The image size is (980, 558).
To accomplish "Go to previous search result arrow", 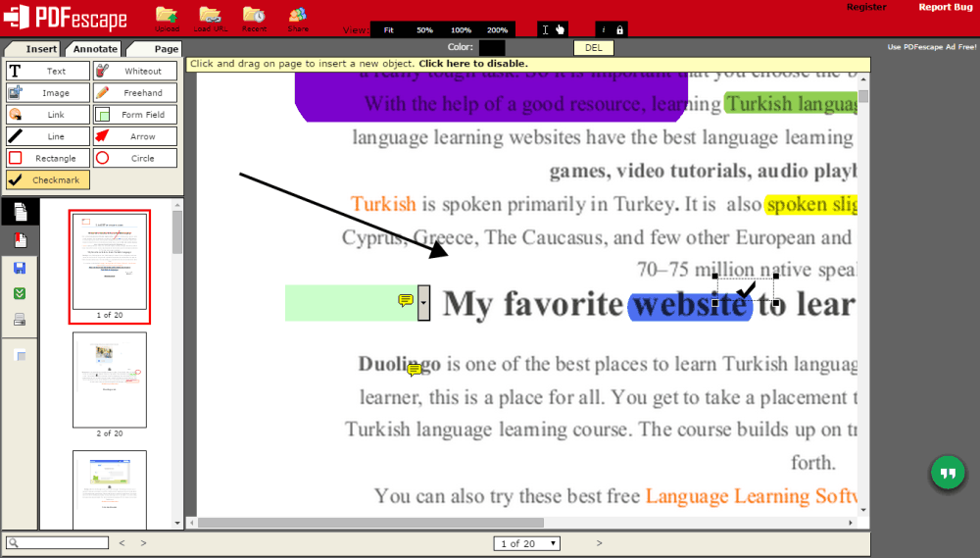I will click(122, 543).
